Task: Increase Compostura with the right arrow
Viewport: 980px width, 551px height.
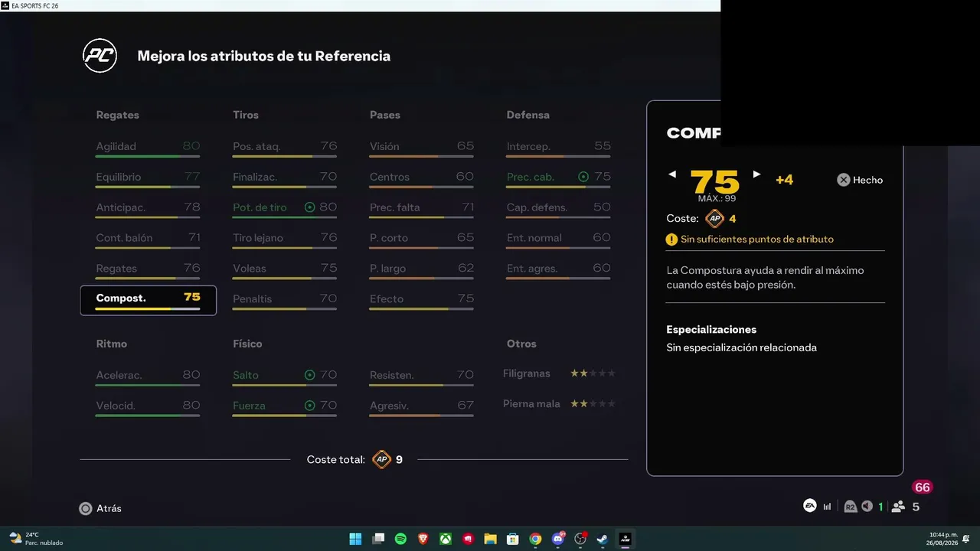Action: pyautogui.click(x=756, y=174)
